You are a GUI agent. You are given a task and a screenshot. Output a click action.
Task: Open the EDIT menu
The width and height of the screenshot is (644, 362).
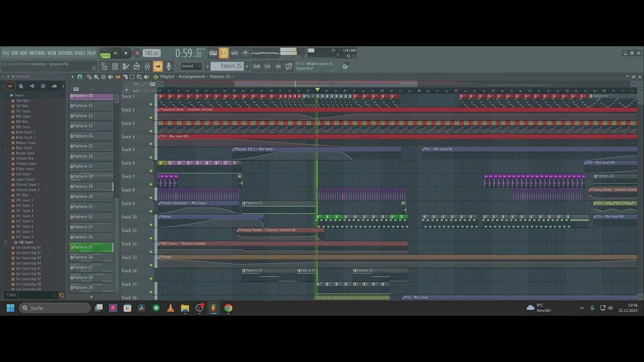15,53
